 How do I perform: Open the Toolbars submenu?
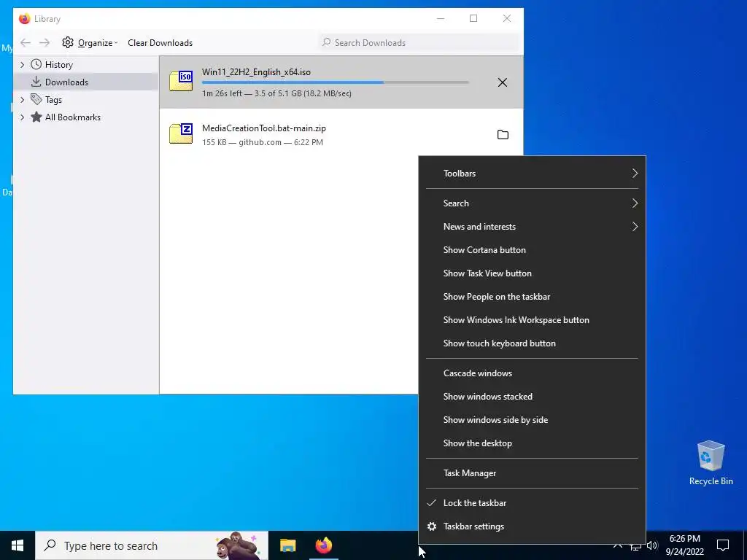532,174
